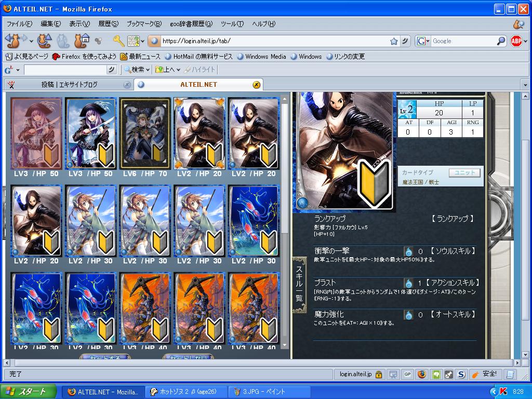This screenshot has width=532, height=399.
Task: Click the GP icon in status bar
Action: [x=407, y=374]
